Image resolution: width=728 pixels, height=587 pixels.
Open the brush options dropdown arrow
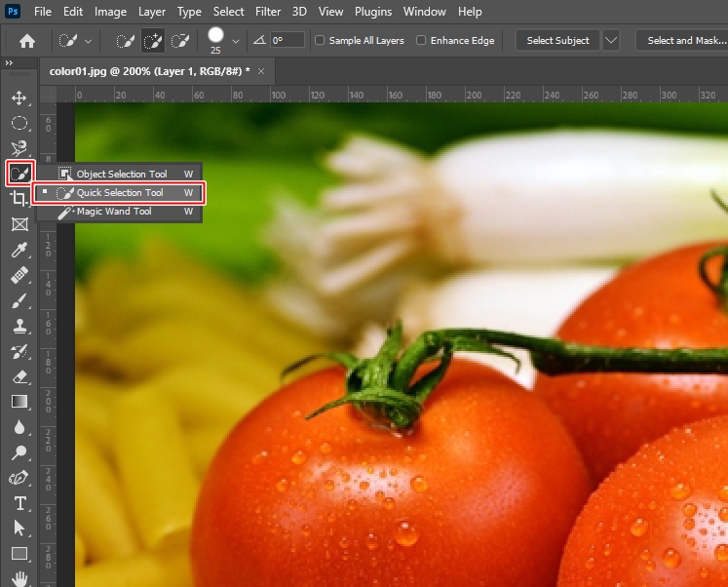coord(236,41)
